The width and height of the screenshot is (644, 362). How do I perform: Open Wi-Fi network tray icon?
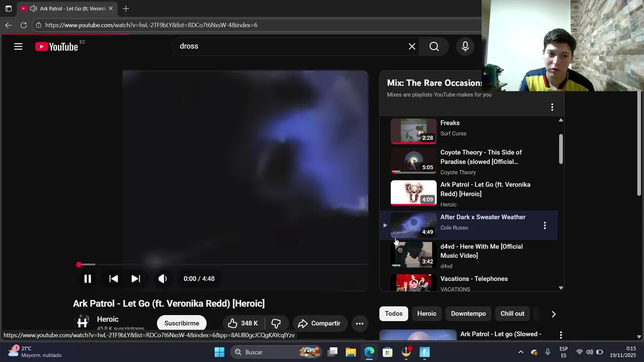(x=580, y=352)
